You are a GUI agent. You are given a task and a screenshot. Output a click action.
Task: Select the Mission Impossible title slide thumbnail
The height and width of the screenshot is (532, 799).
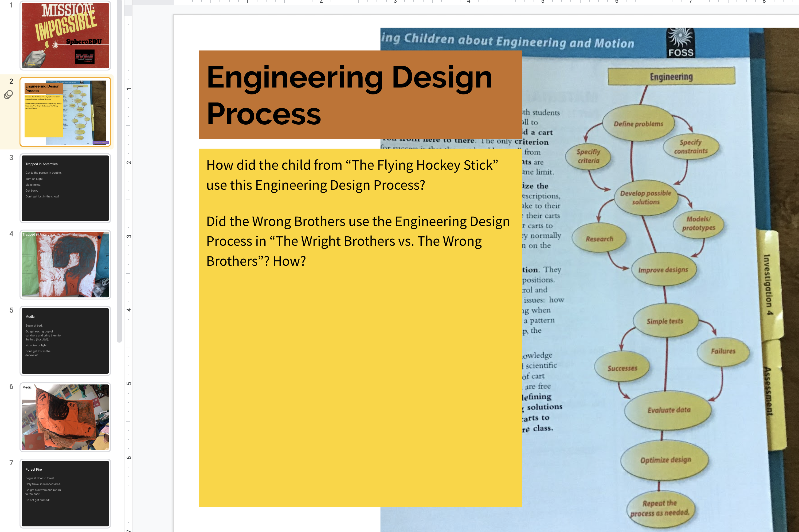point(65,35)
